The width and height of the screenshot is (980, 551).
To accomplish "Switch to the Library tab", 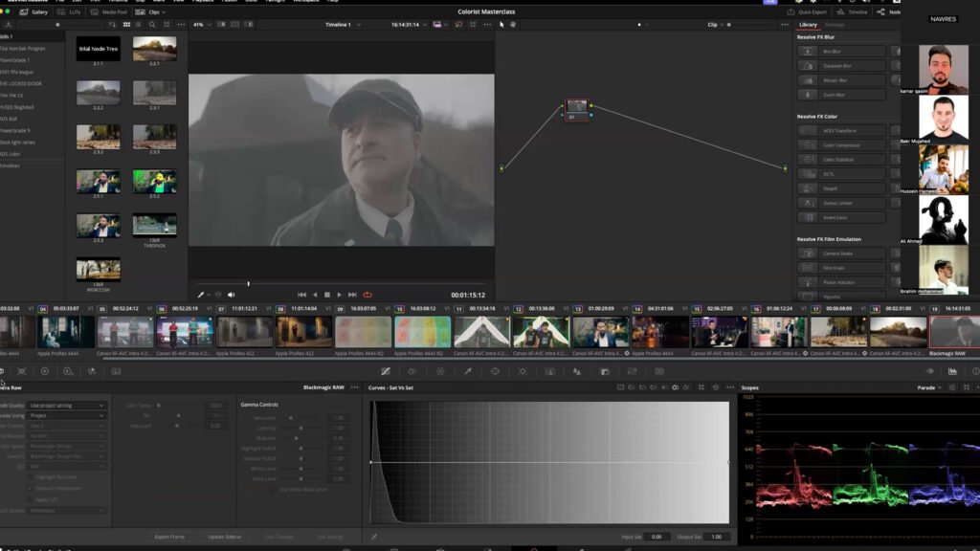I will [x=808, y=24].
